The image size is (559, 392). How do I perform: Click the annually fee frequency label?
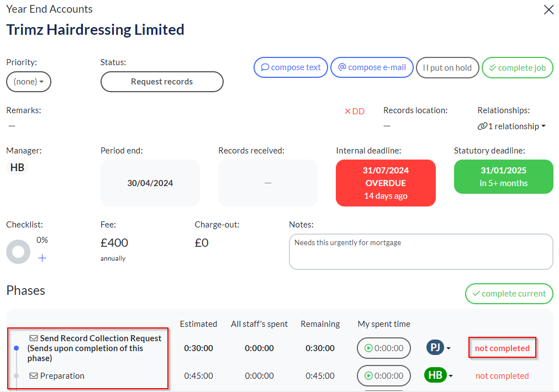[x=113, y=258]
